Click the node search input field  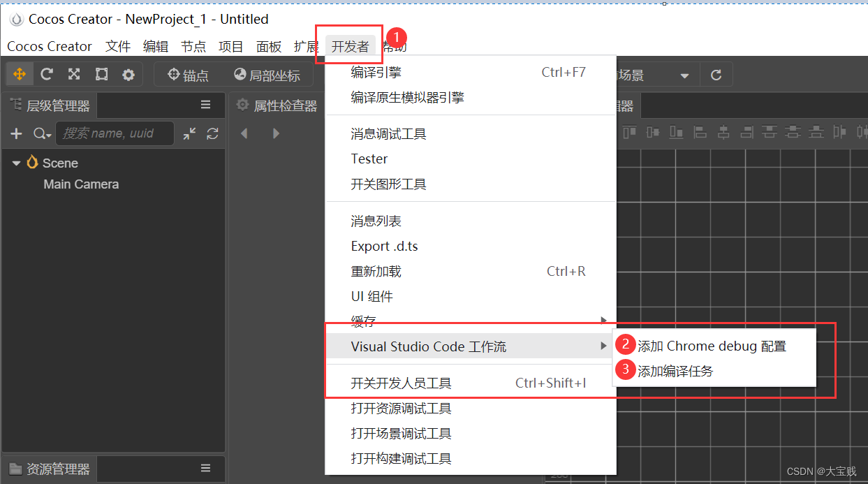click(x=115, y=133)
